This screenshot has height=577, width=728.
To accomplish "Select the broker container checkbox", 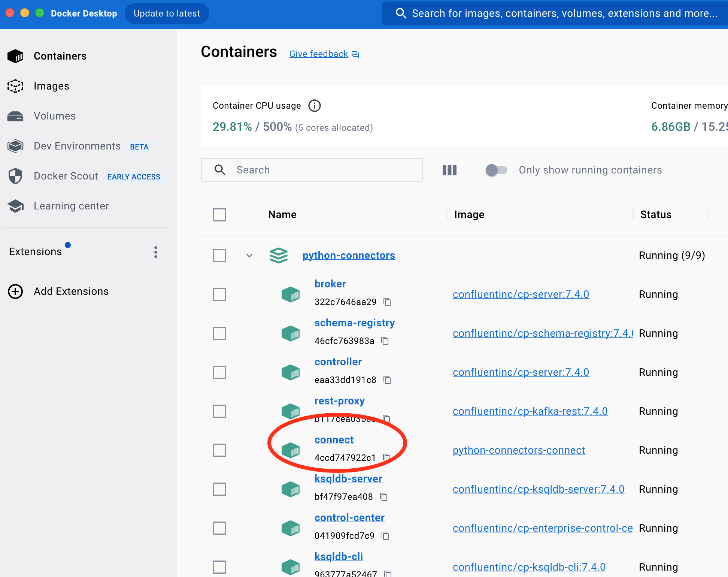I will (219, 294).
